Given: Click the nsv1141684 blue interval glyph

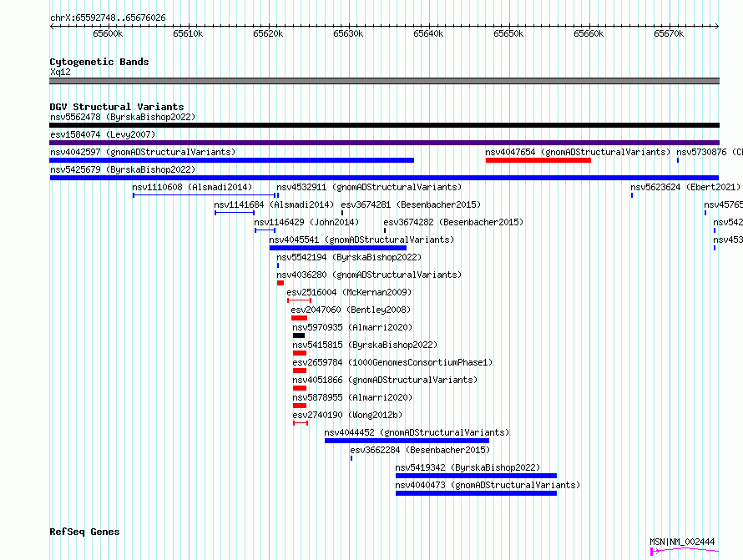Looking at the screenshot, I should pos(235,213).
